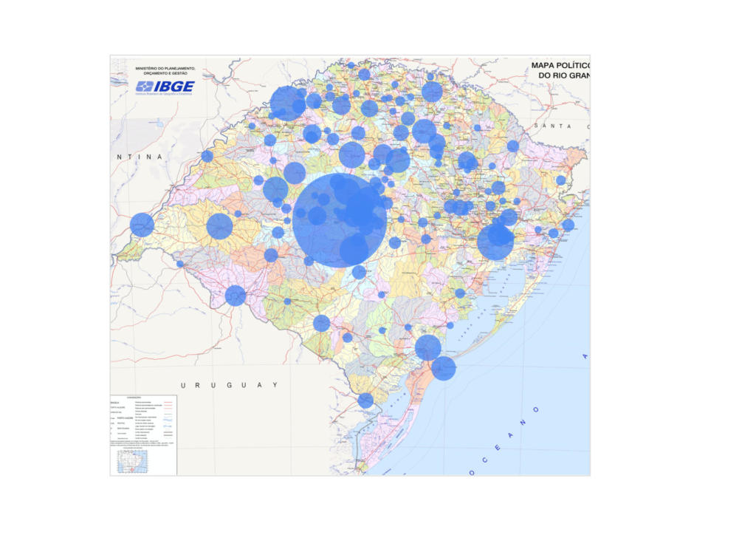Click the "MAPA POLÍTICO" title text
The image size is (756, 535).
[x=560, y=66]
